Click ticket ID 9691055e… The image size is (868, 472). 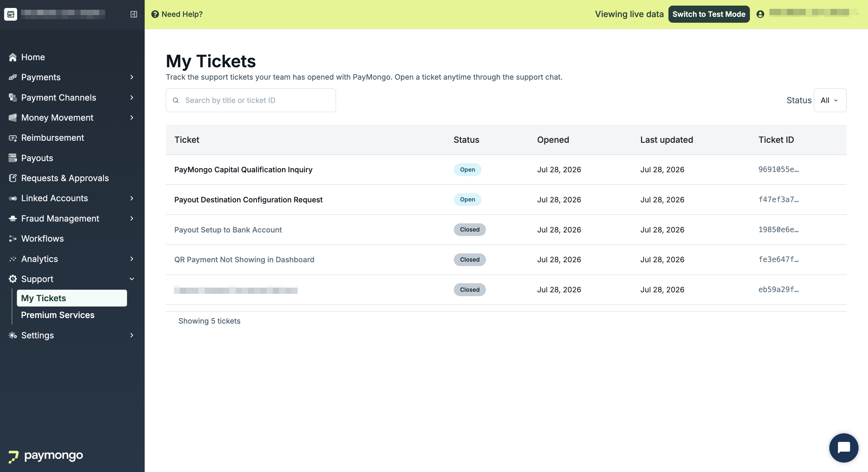pos(778,170)
